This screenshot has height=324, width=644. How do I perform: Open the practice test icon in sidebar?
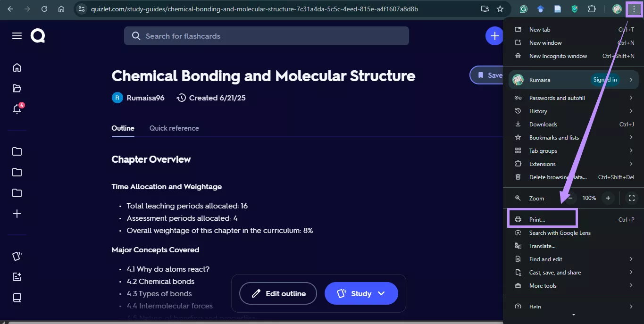click(17, 277)
